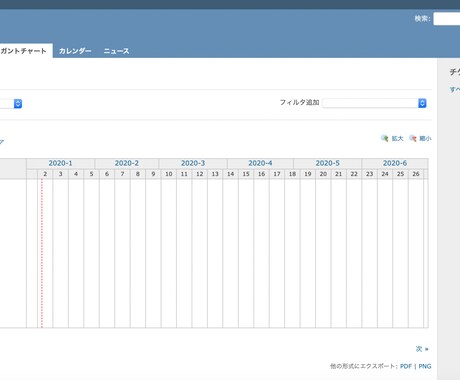The image size is (460, 380).
Task: Open month 2020-4 header link
Action: 260,163
